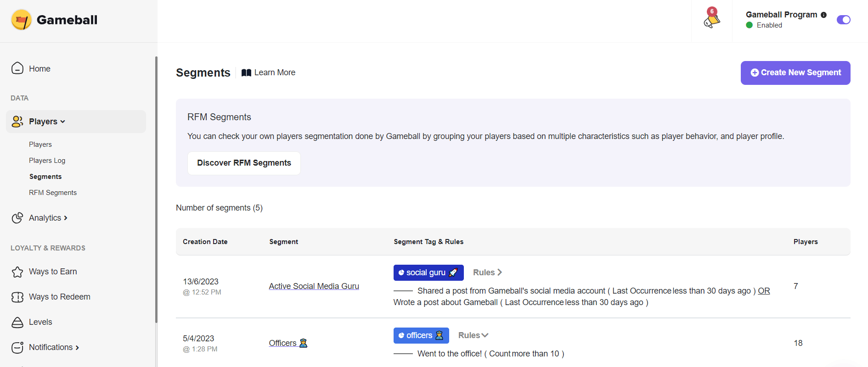Click the Players group icon

pos(17,122)
